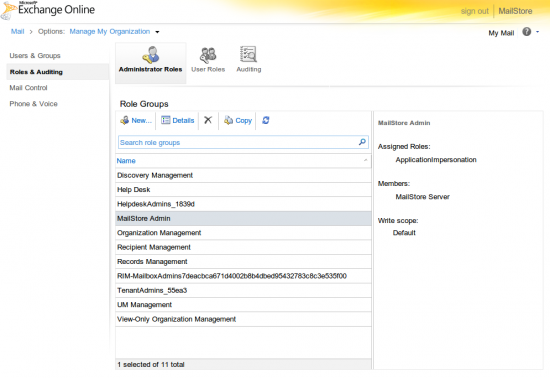Viewport: 550px width, 378px height.
Task: Copy the selected role group
Action: click(238, 120)
